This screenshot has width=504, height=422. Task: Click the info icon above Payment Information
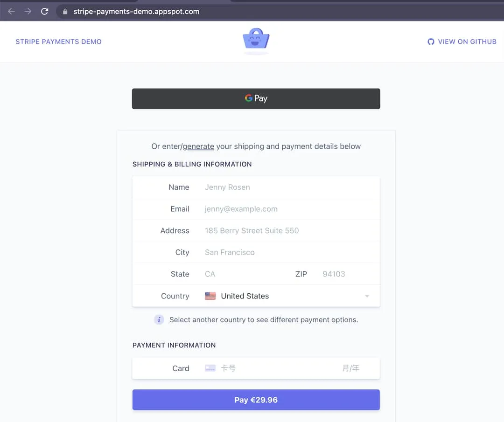[x=159, y=320]
